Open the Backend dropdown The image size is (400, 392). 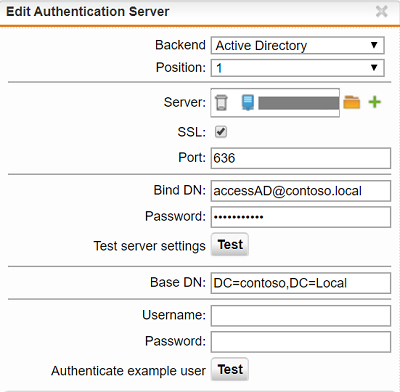[297, 45]
